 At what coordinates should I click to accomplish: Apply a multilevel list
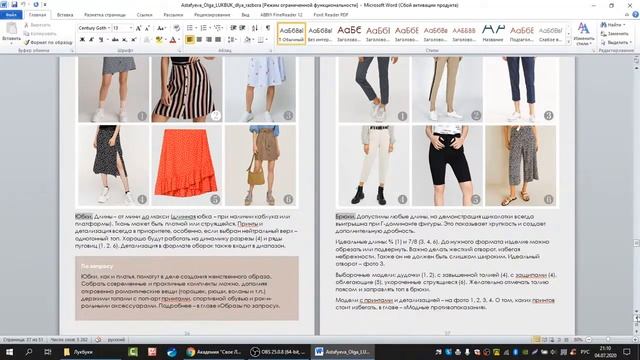[x=219, y=28]
